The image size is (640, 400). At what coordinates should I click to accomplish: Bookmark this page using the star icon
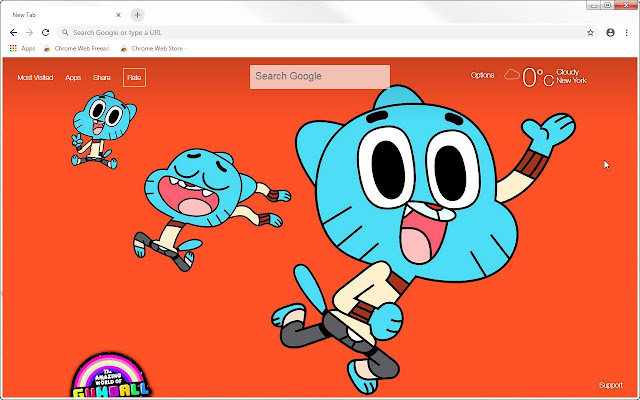pos(590,33)
